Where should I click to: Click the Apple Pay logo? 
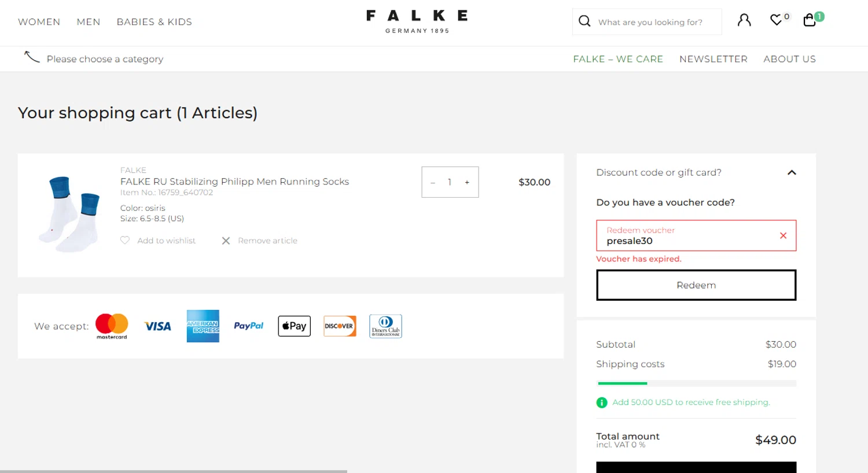click(294, 326)
